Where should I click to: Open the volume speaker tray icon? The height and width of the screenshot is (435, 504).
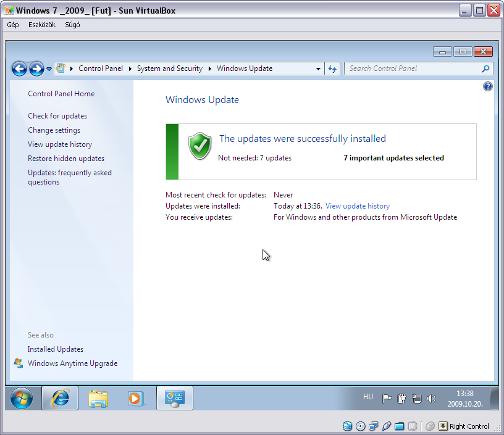point(431,399)
